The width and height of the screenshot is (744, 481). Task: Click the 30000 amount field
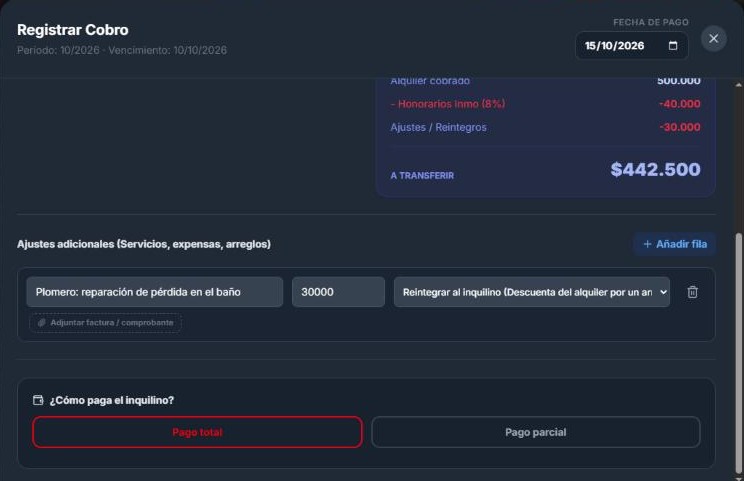click(x=338, y=292)
